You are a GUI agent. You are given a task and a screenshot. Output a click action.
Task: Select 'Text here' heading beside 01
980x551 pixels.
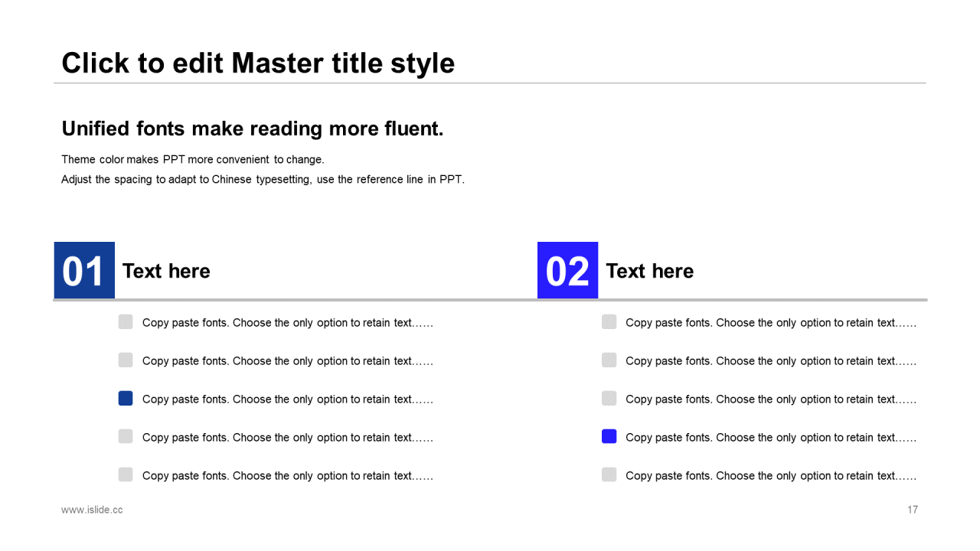(166, 271)
